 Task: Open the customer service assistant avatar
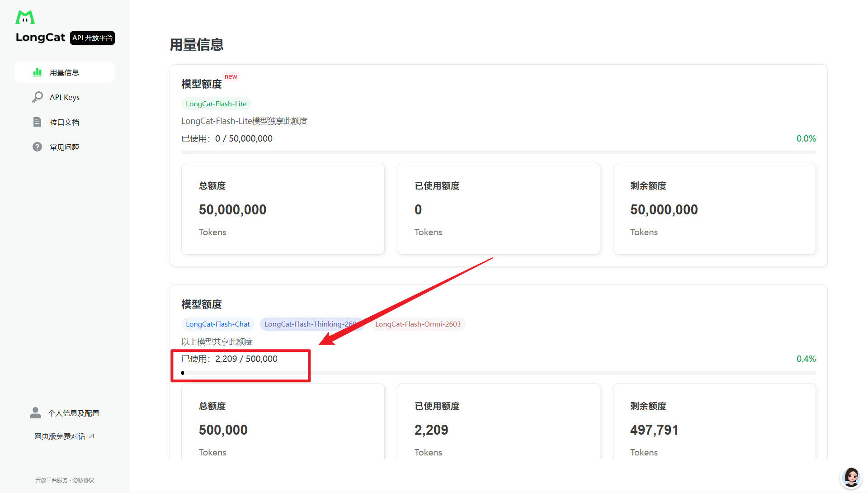[851, 478]
